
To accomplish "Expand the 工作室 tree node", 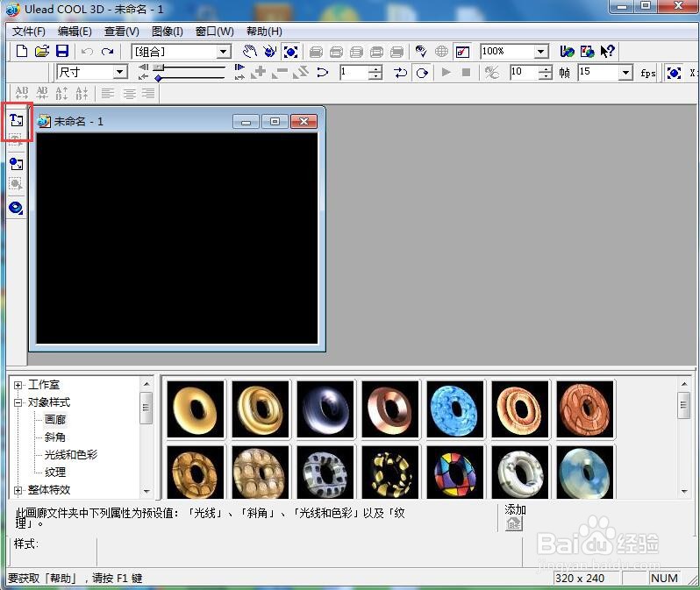I will [x=18, y=385].
